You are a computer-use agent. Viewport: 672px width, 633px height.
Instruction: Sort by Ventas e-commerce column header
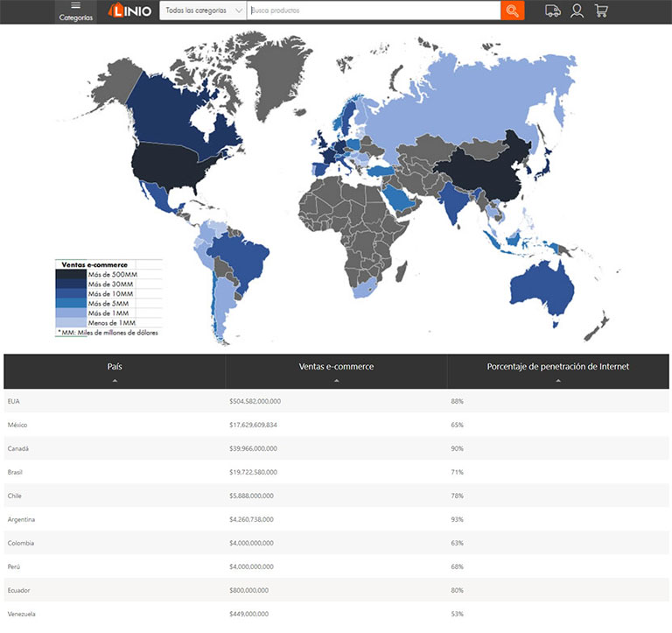click(x=336, y=371)
